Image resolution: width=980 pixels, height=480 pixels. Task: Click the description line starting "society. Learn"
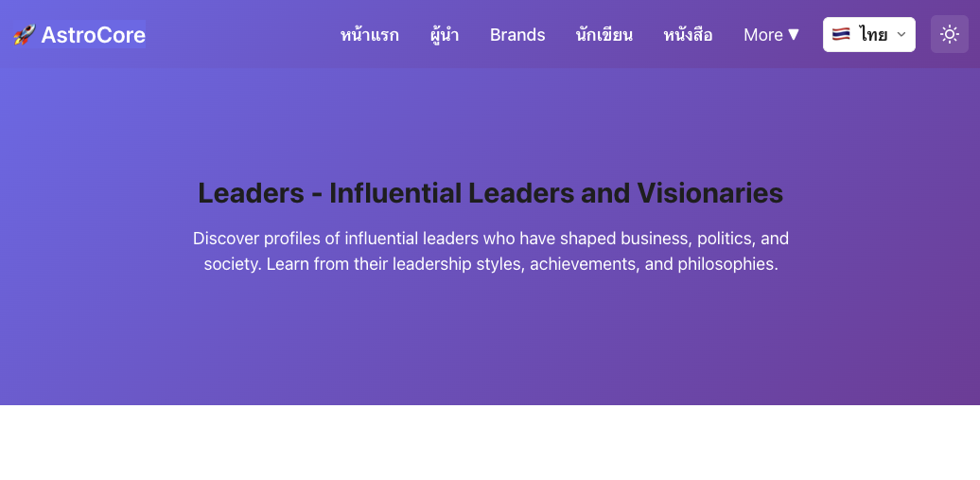[x=490, y=264]
